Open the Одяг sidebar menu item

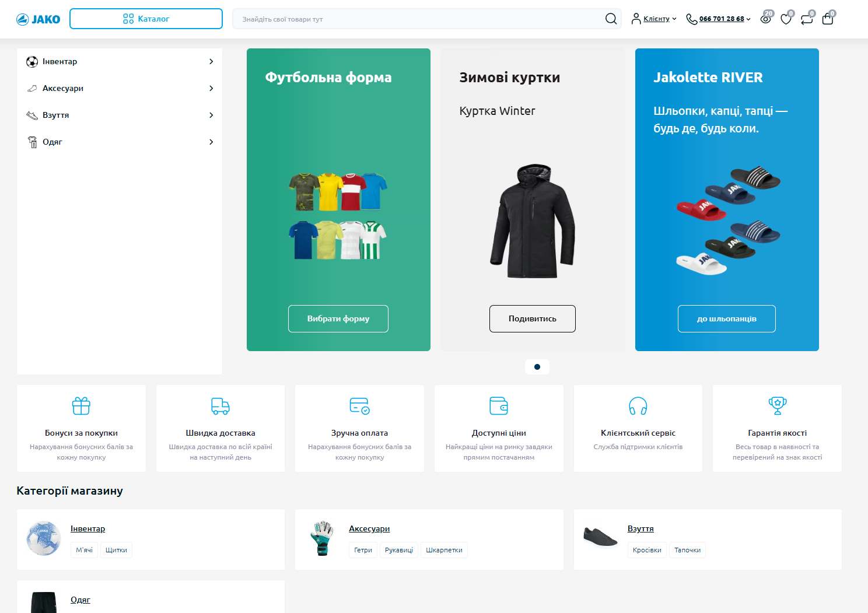coord(52,142)
